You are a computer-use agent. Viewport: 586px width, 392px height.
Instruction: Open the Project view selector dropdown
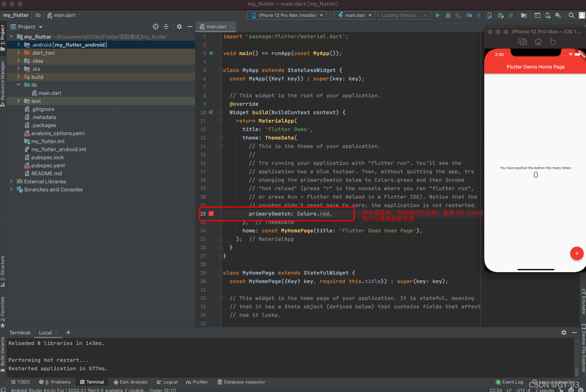[27, 27]
